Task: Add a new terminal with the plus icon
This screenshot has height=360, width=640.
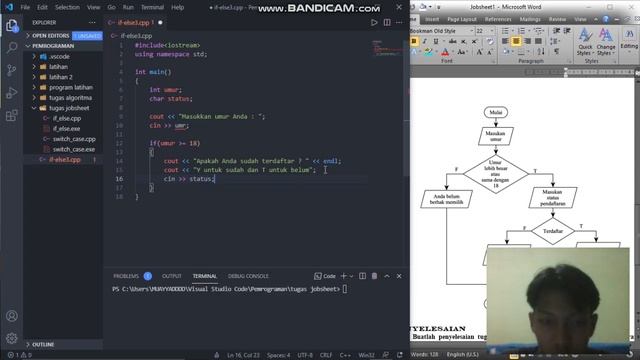Action: [343, 276]
